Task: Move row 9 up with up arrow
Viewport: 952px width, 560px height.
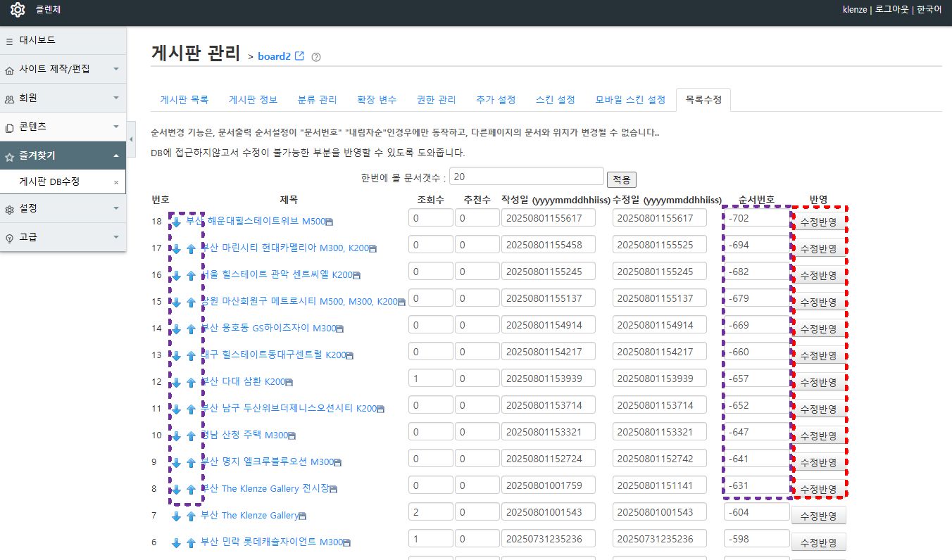Action: pos(191,462)
